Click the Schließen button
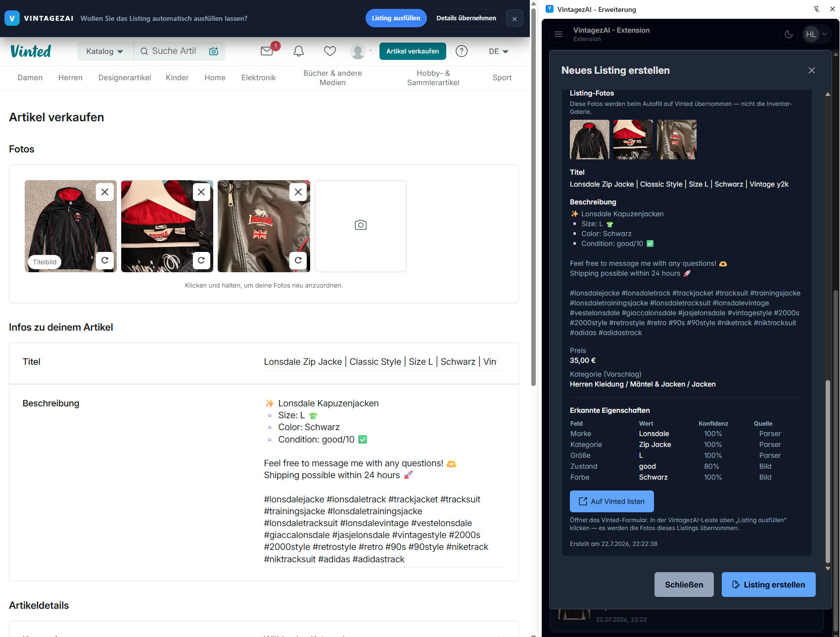Viewport: 840px width, 637px height. (684, 585)
